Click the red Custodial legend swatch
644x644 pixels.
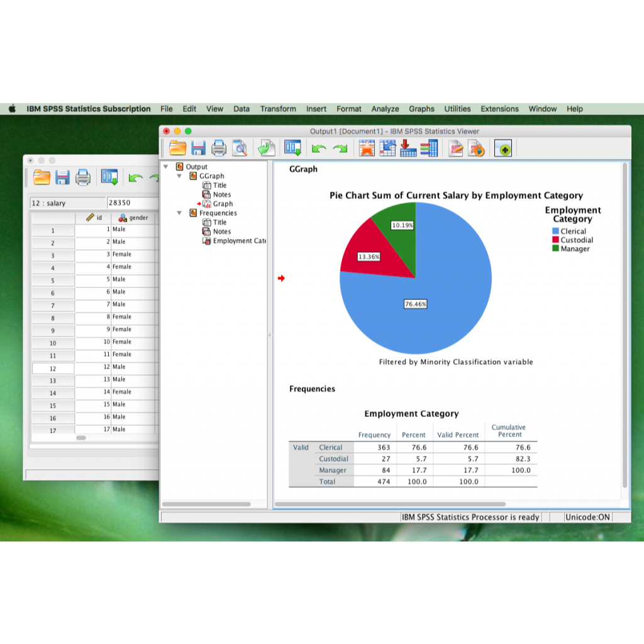tap(555, 240)
